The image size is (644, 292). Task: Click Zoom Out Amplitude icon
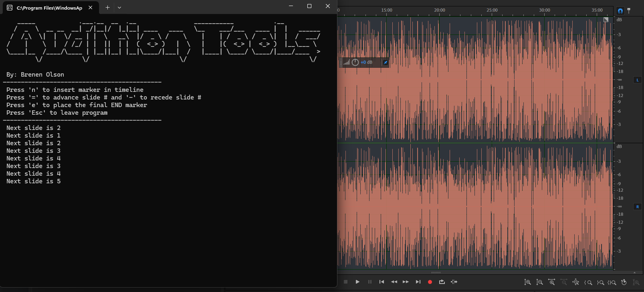pyautogui.click(x=540, y=282)
